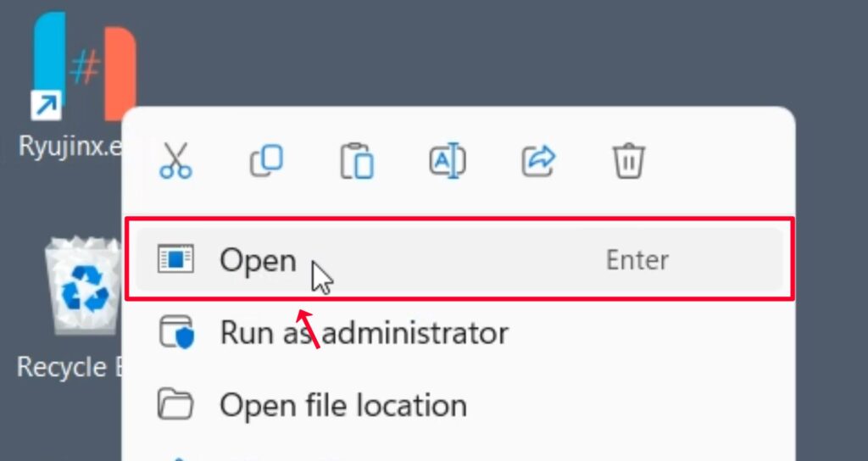Click the Rename icon
The image size is (868, 461).
tap(448, 160)
